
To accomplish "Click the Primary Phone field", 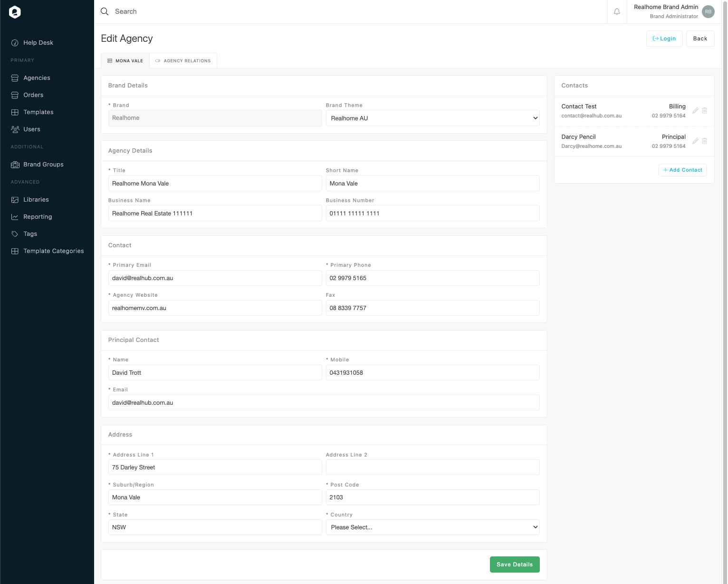I will point(432,278).
